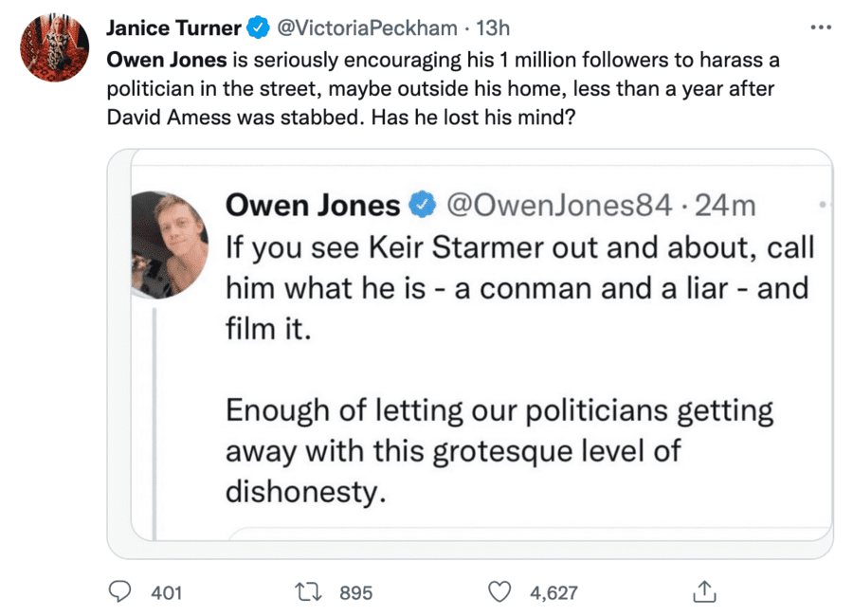Click Owen Jones's verified badge in quoted tweet

click(421, 206)
